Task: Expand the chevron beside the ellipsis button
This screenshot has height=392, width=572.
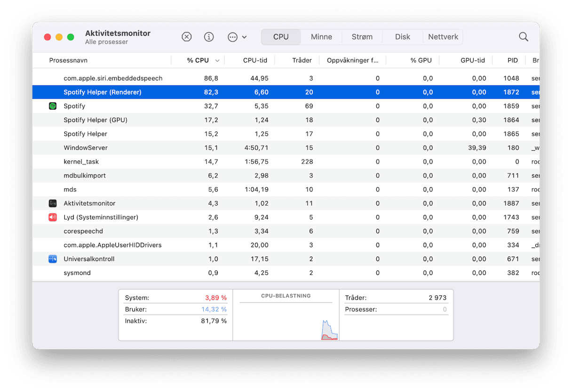Action: pos(244,37)
